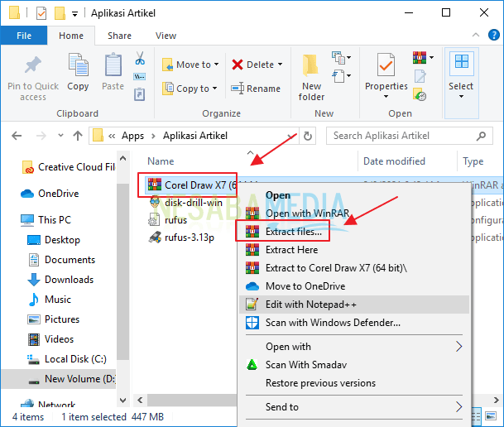Image resolution: width=504 pixels, height=427 pixels.
Task: Click the WinRAR open icon in ribbon
Action: pyautogui.click(x=420, y=57)
